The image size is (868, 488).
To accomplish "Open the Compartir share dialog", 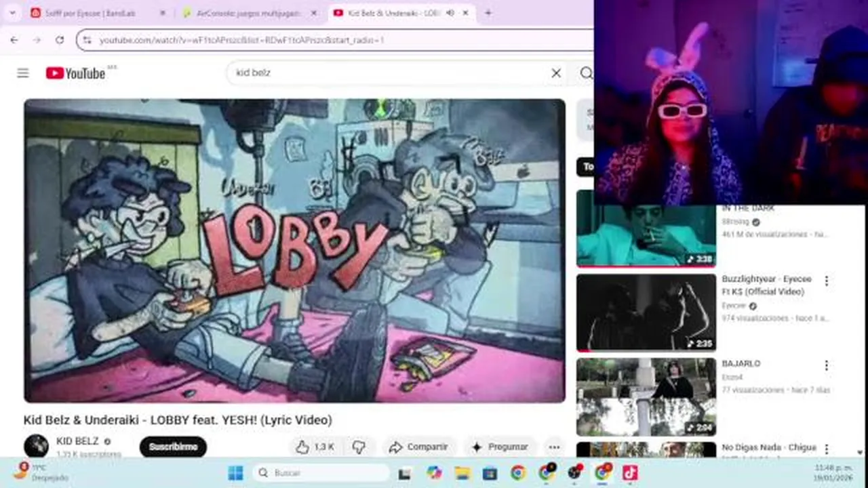I will [418, 447].
